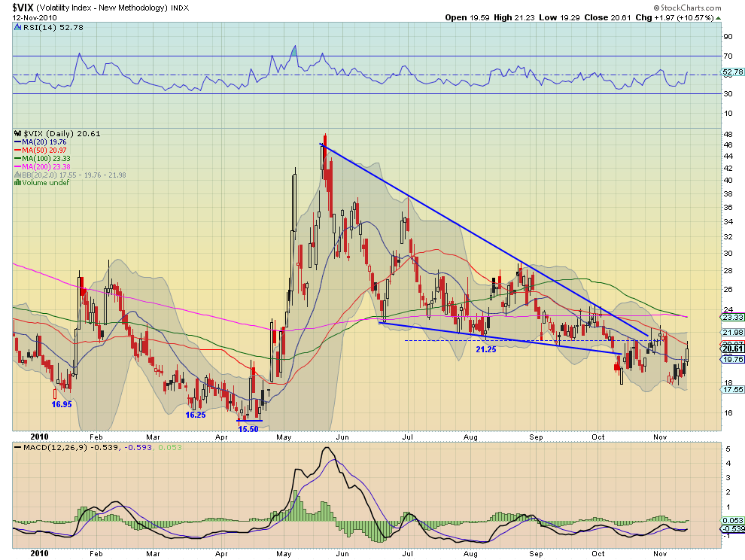Select the MA(20) 19.76 legend entry
The width and height of the screenshot is (745, 560).
pyautogui.click(x=41, y=142)
